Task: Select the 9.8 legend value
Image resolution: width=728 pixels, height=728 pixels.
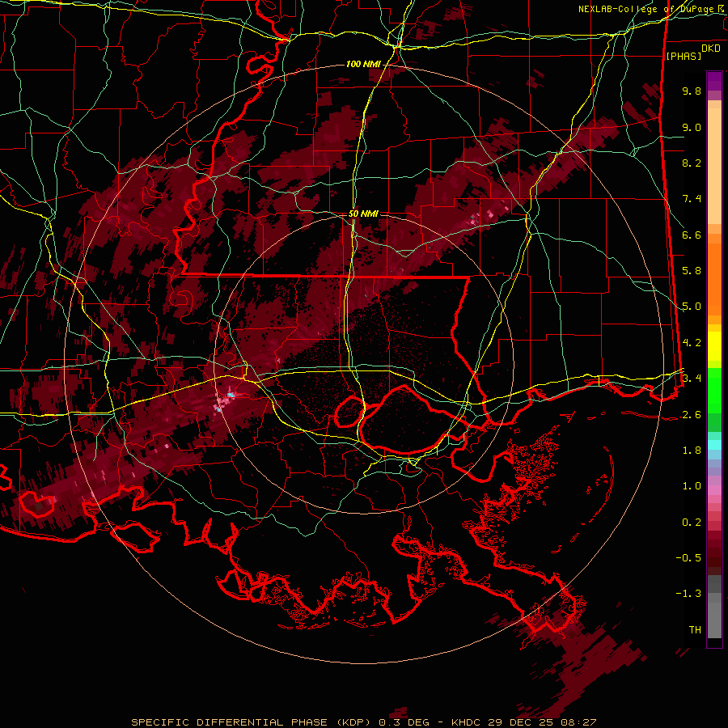Action: point(692,91)
